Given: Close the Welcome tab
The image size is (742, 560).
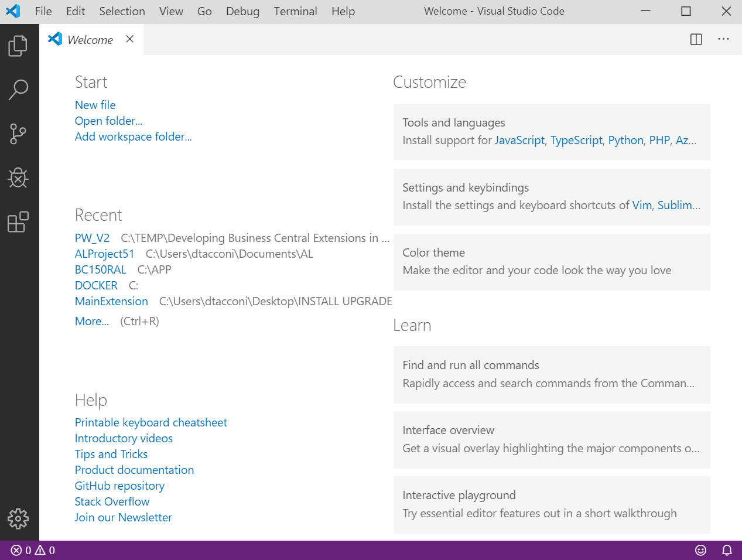Looking at the screenshot, I should tap(129, 39).
